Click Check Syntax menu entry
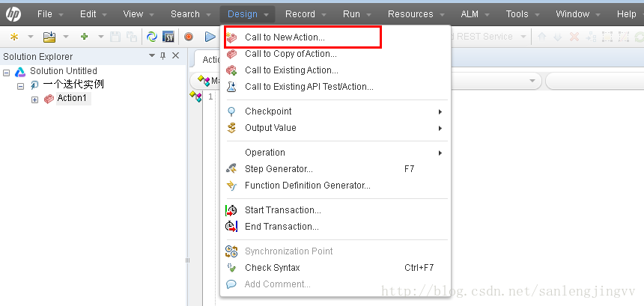 [272, 268]
